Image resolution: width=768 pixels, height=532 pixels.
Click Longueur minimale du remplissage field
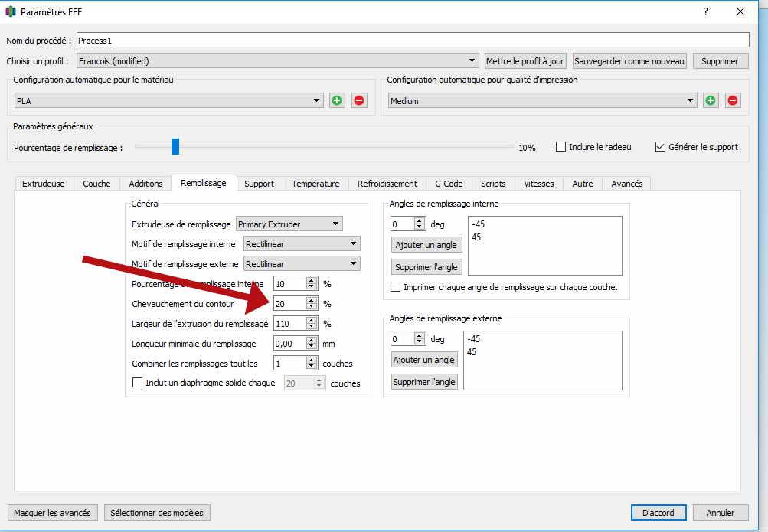290,344
